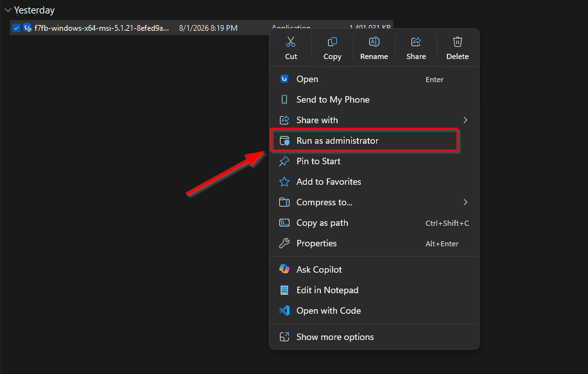This screenshot has height=374, width=588.
Task: Click the installer file's application icon
Action: 27,28
